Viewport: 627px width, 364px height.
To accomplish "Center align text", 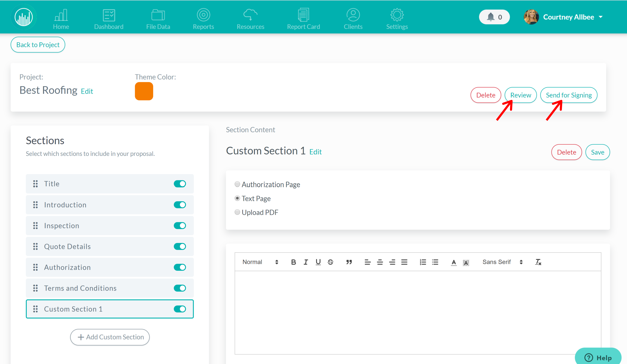I will pos(380,262).
